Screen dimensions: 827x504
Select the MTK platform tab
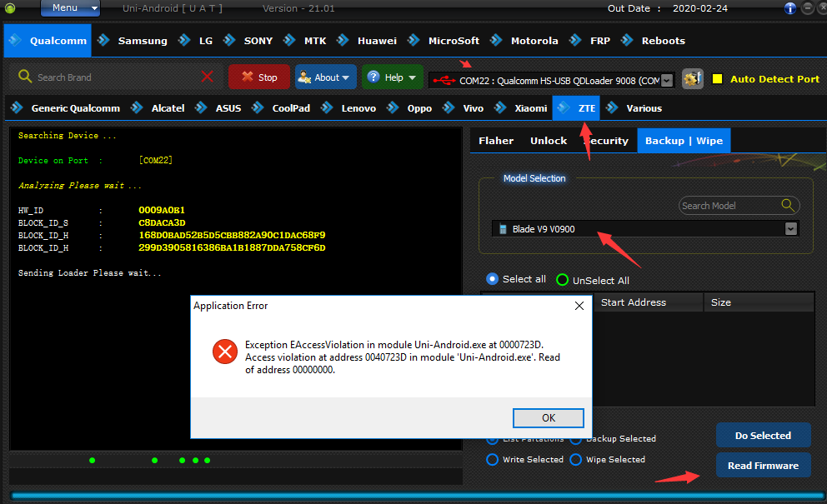click(x=305, y=41)
